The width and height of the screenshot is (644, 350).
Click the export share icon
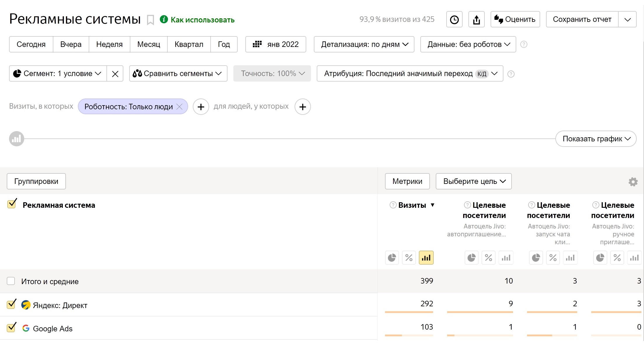pos(477,20)
